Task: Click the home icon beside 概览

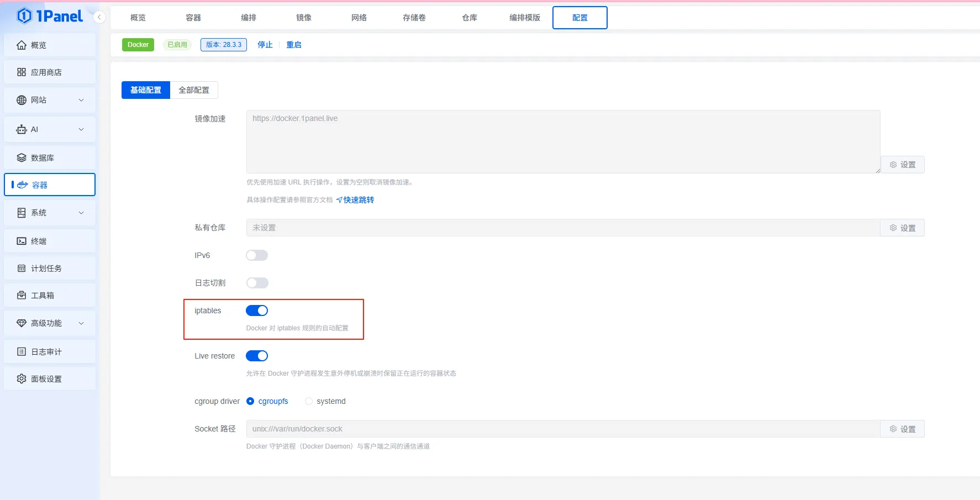Action: (x=22, y=45)
